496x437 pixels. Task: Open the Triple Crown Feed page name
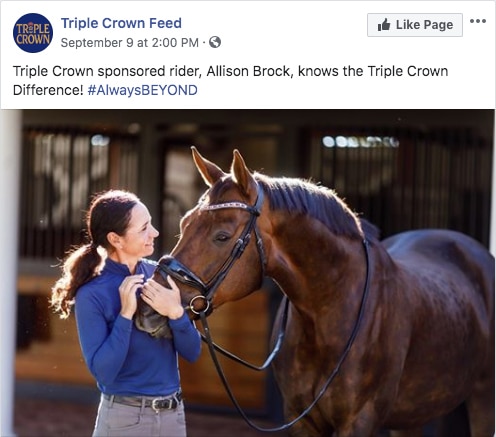coord(121,23)
